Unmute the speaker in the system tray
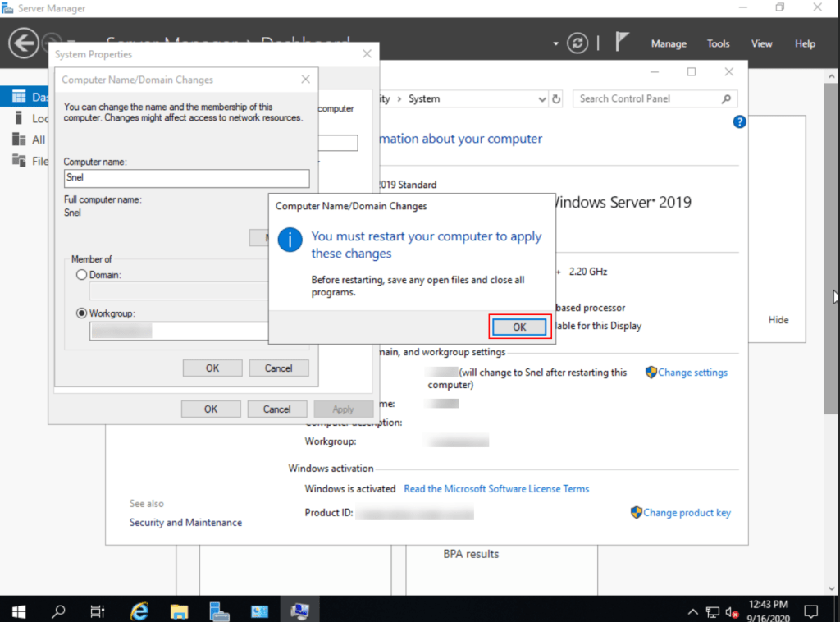840x622 pixels. (x=733, y=611)
